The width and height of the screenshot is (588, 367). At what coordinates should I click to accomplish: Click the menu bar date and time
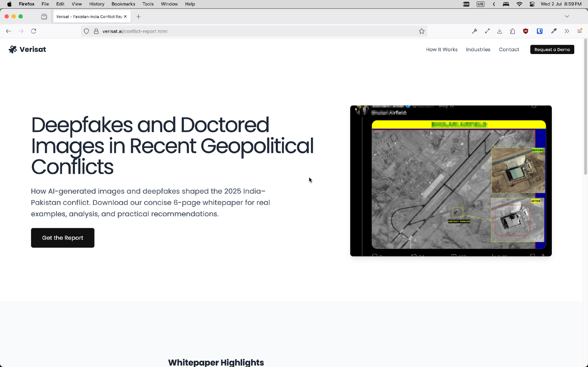pos(561,4)
